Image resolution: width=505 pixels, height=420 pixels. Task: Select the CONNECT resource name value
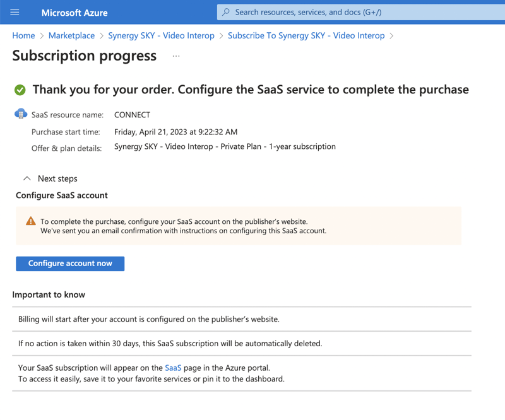pos(132,115)
